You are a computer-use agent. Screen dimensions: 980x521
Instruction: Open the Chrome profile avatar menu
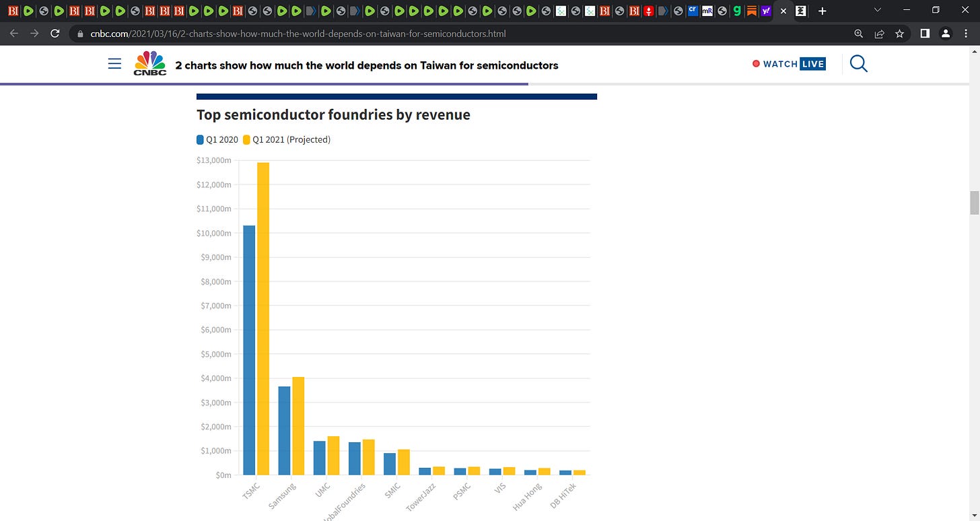click(x=946, y=33)
